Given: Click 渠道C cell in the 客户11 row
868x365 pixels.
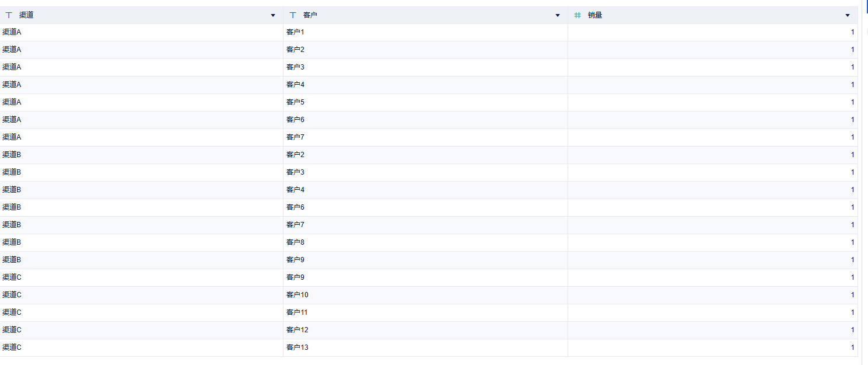Looking at the screenshot, I should point(141,312).
